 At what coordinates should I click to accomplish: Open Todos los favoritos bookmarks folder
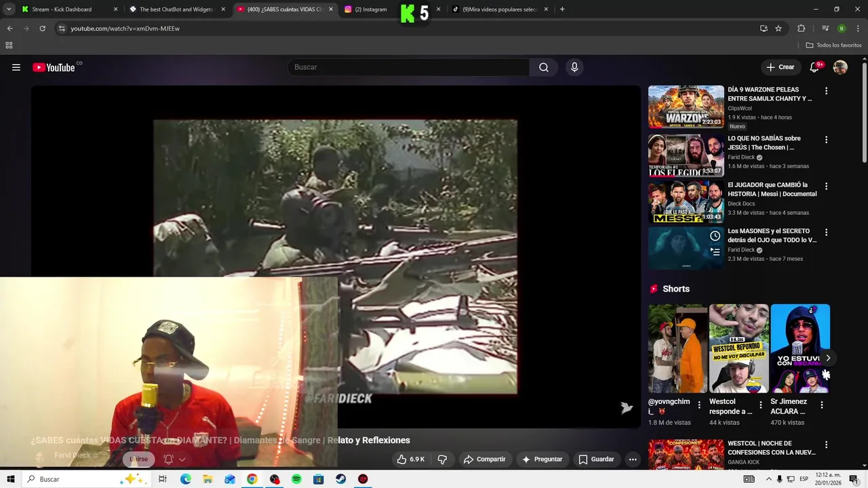click(833, 45)
